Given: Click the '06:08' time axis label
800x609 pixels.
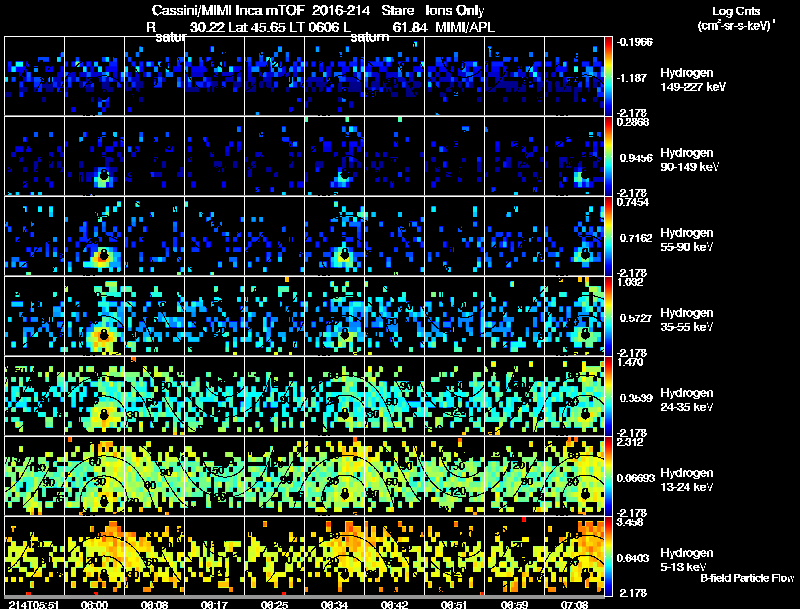Looking at the screenshot, I should 154,604.
